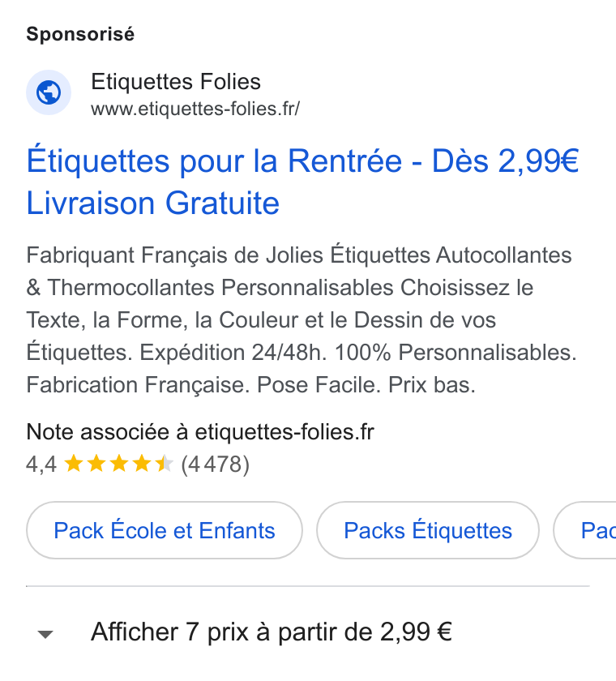This screenshot has height=681, width=616.
Task: Click the 'Dès 2,99€' part of headline
Action: 505,161
